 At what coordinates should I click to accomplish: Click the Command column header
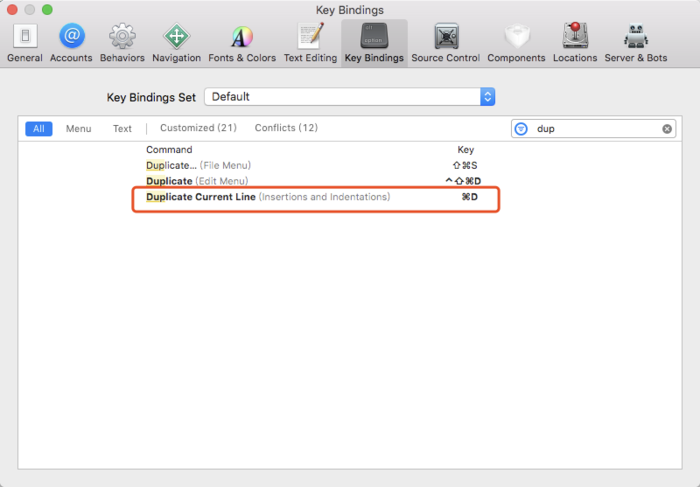pos(169,150)
